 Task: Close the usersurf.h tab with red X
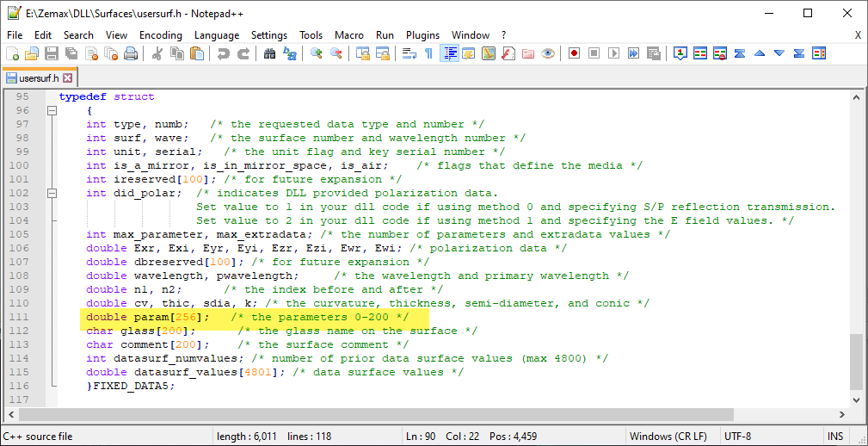68,77
